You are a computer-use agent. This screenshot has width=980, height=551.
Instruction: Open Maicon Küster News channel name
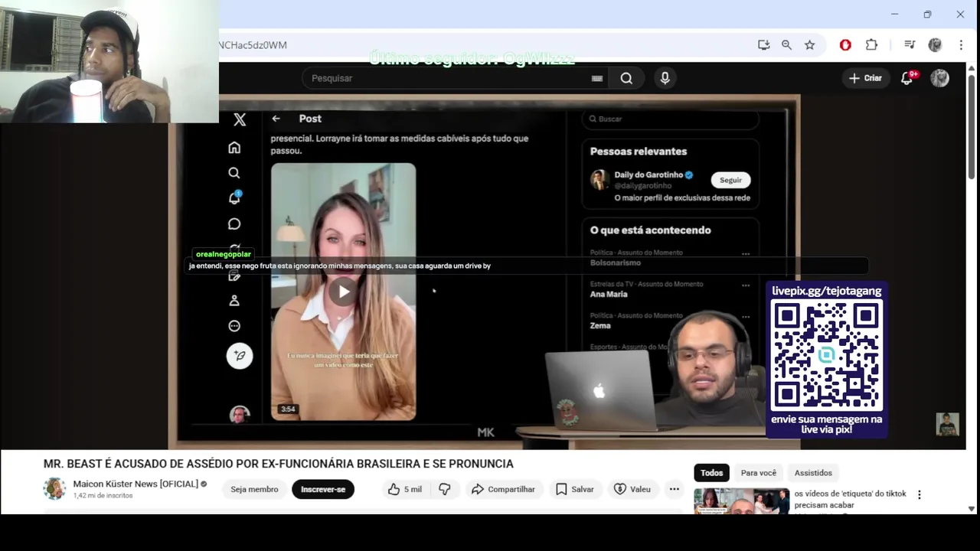pyautogui.click(x=136, y=484)
